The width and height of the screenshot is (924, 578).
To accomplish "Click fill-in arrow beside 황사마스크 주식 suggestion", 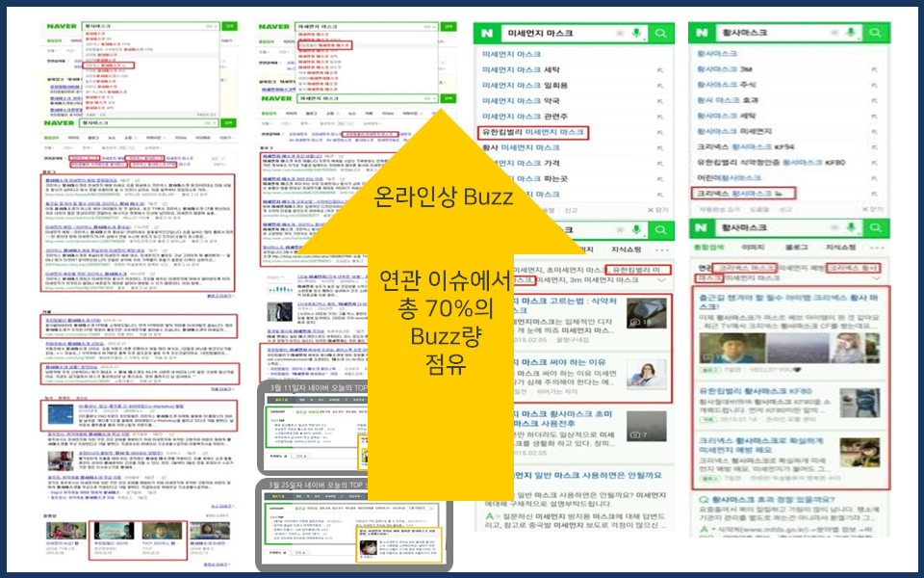I will [874, 85].
